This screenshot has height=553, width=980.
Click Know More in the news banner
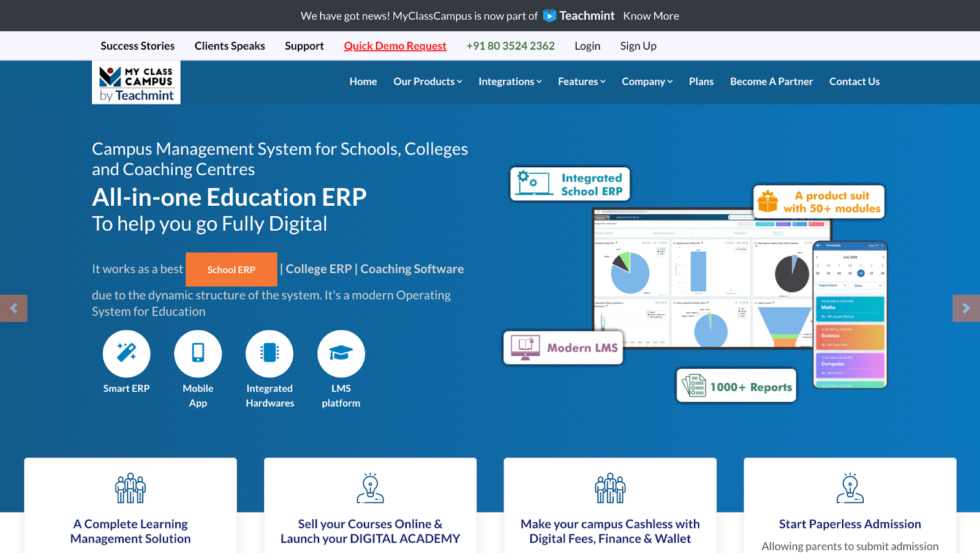pyautogui.click(x=651, y=16)
